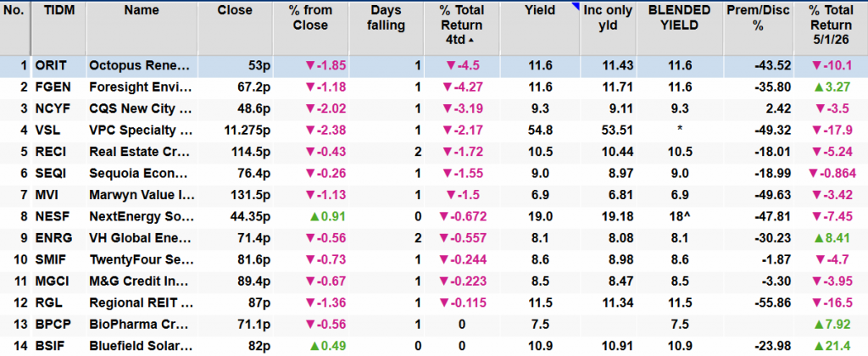Sort by the TIDM column header

[x=58, y=11]
